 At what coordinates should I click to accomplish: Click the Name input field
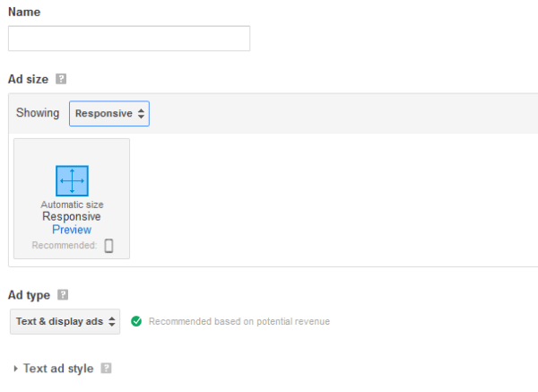(x=128, y=39)
